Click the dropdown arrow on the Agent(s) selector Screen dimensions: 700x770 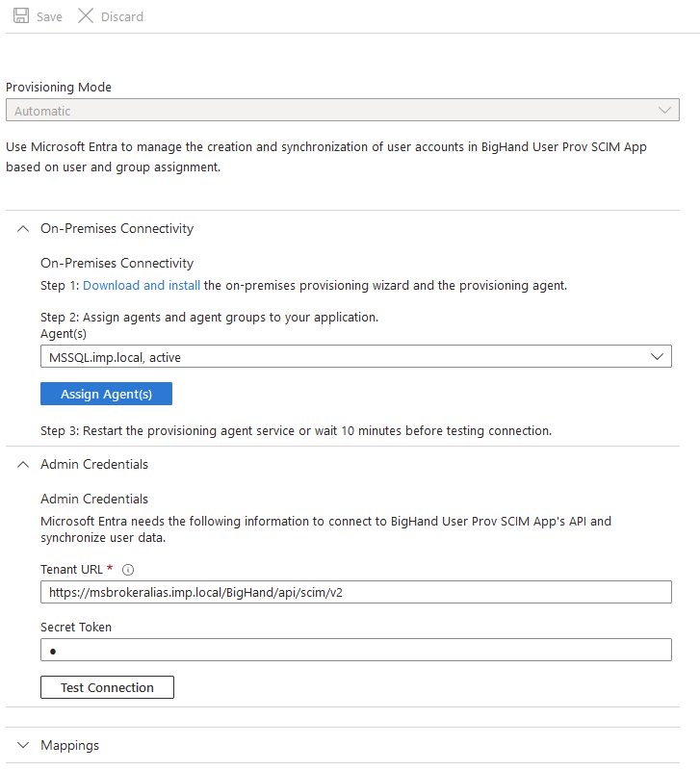point(658,356)
